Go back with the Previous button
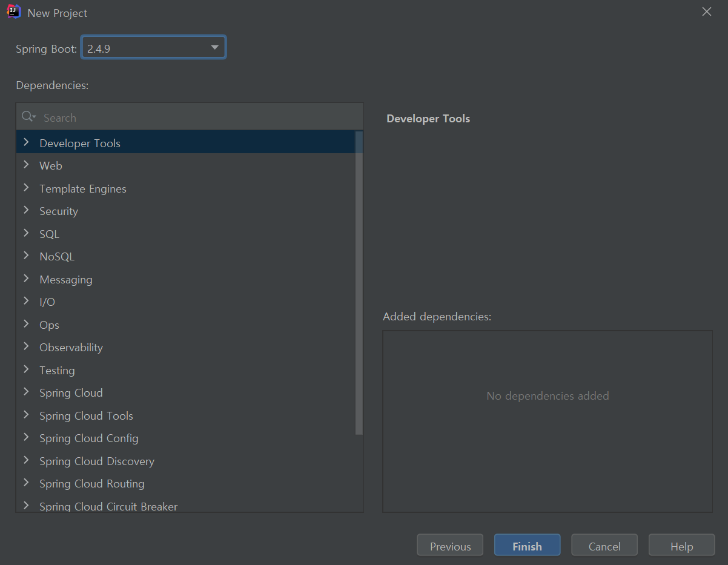The image size is (728, 565). [x=450, y=545]
